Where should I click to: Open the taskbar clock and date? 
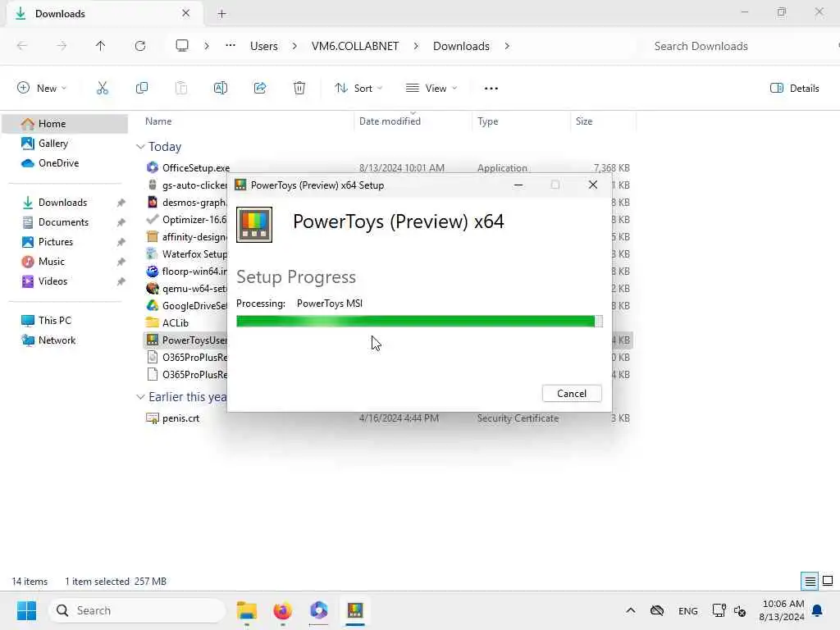pyautogui.click(x=782, y=610)
